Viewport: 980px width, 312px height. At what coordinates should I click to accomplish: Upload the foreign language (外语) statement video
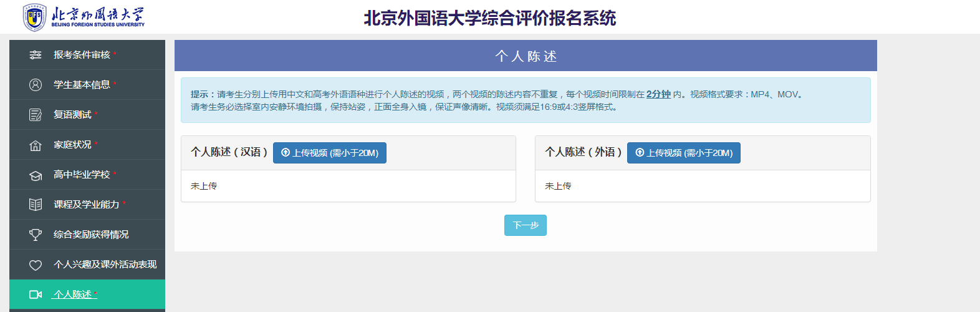click(x=684, y=153)
